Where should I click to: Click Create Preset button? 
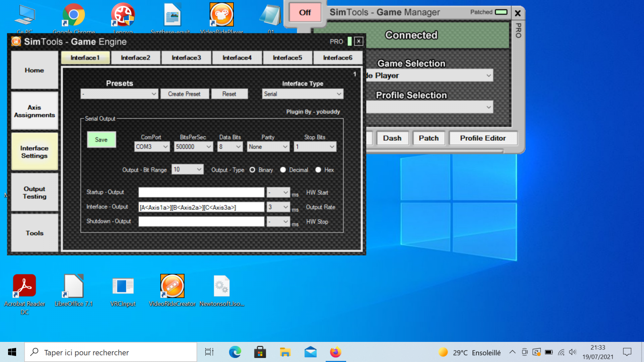click(184, 94)
